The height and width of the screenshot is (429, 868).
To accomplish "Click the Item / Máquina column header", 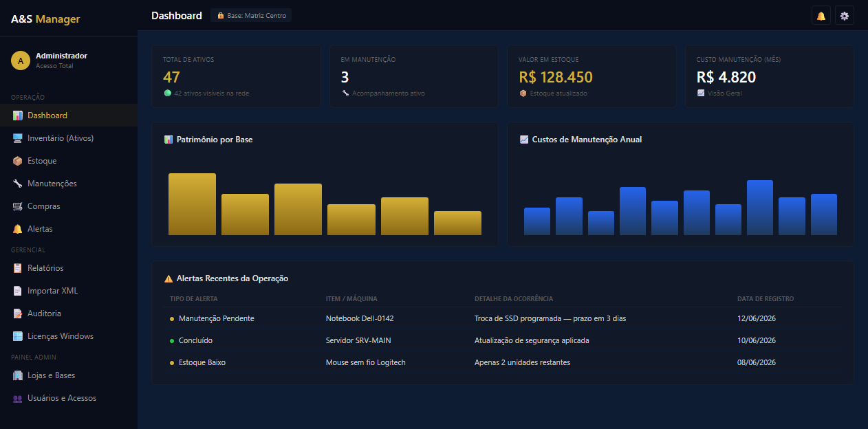I will click(351, 299).
